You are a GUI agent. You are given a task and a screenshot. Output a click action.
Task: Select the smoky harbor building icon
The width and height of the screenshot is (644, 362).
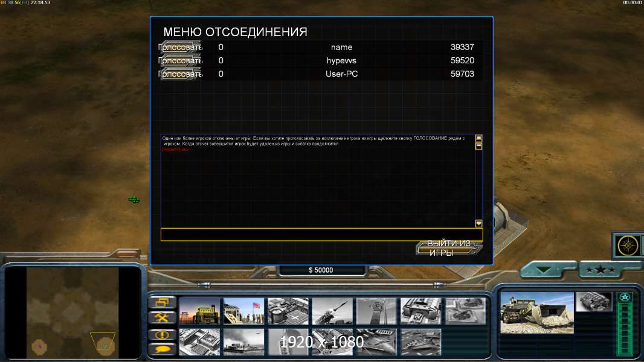[244, 342]
